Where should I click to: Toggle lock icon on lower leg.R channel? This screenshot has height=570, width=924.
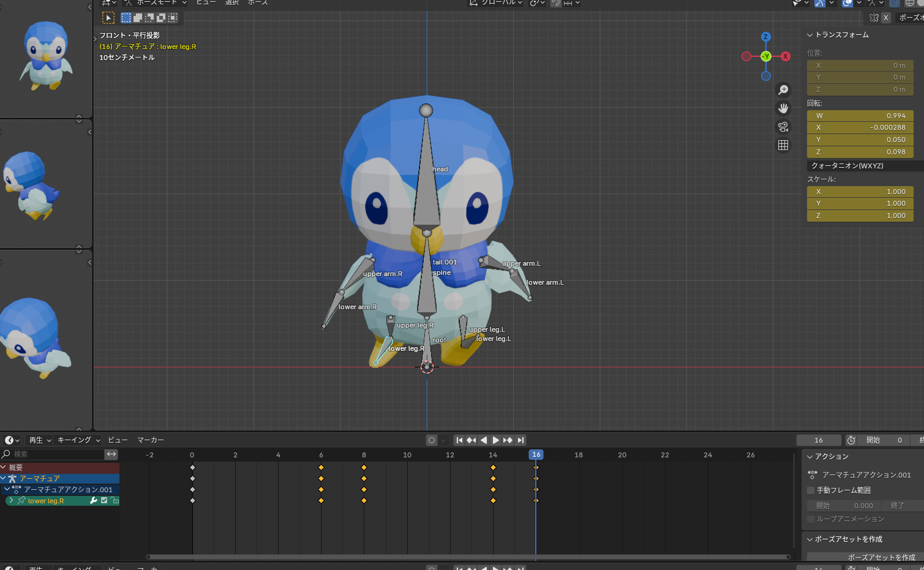coord(115,501)
